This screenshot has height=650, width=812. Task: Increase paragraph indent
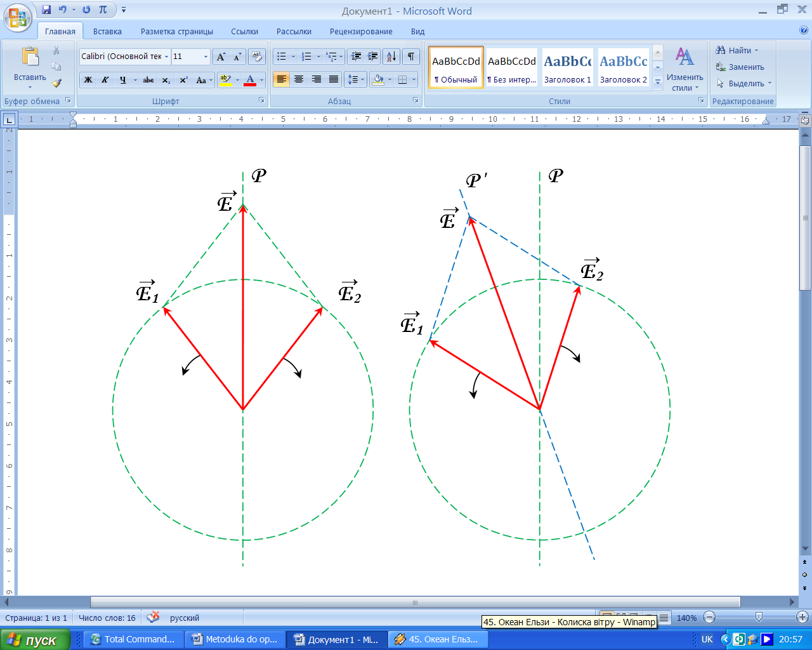pyautogui.click(x=373, y=56)
